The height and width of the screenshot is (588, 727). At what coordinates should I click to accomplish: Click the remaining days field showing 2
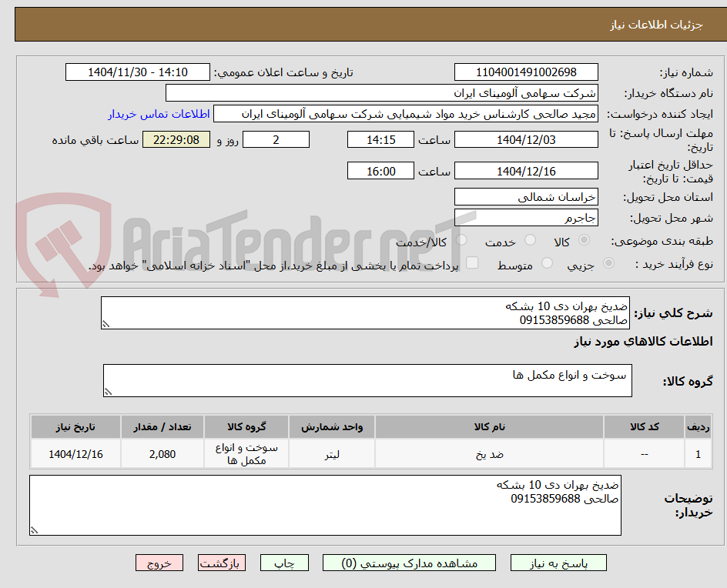[276, 139]
